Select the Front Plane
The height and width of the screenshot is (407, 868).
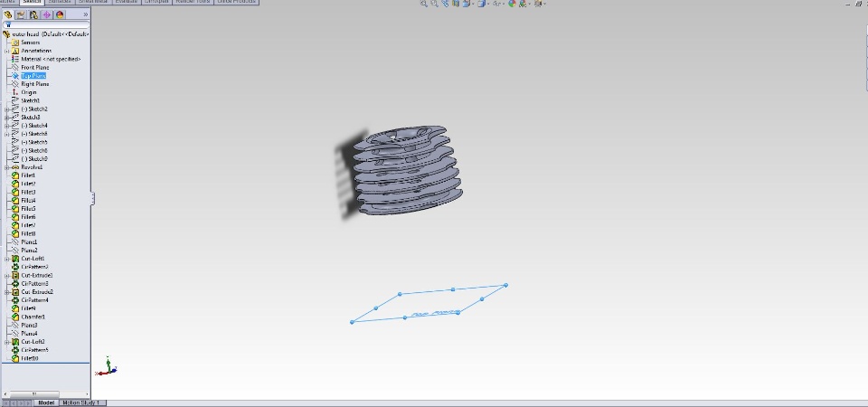tap(31, 68)
